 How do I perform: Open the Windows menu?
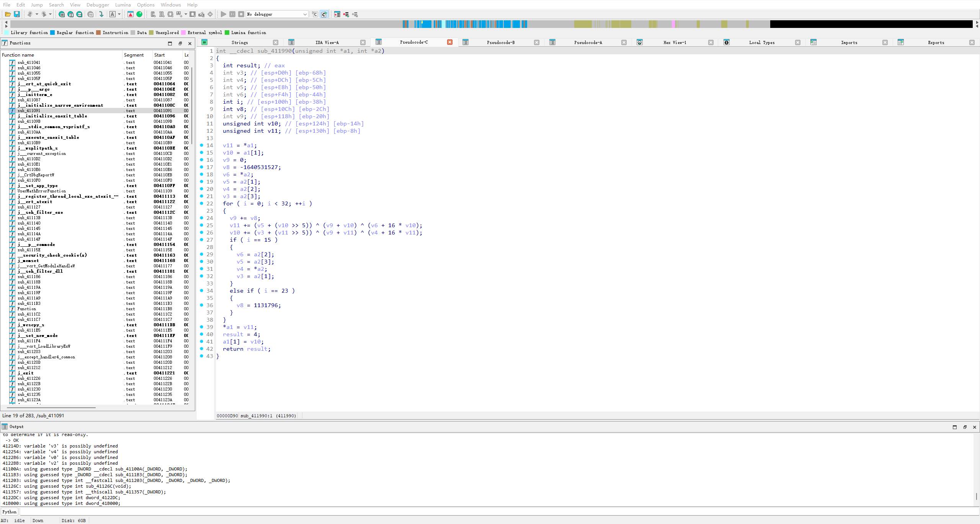[x=171, y=5]
